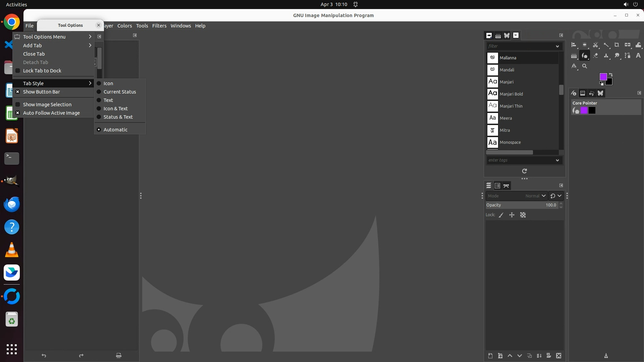Select the Manjari Bold font

click(511, 94)
